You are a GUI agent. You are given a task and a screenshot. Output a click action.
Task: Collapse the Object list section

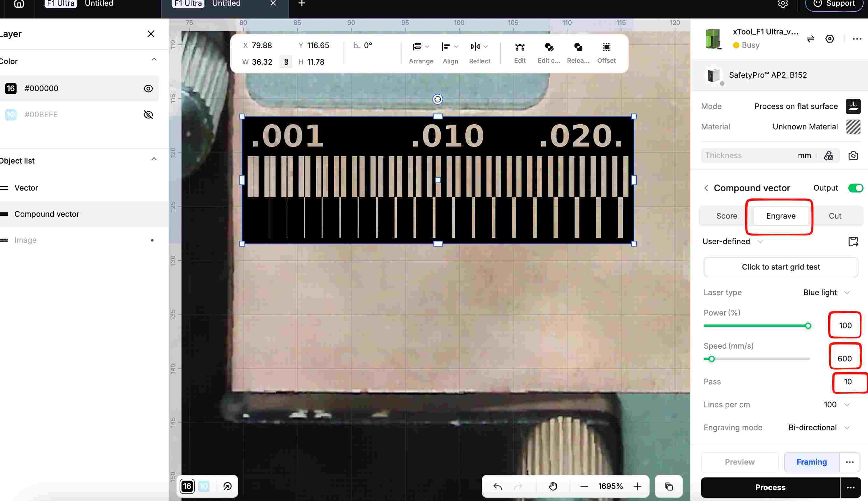click(154, 159)
